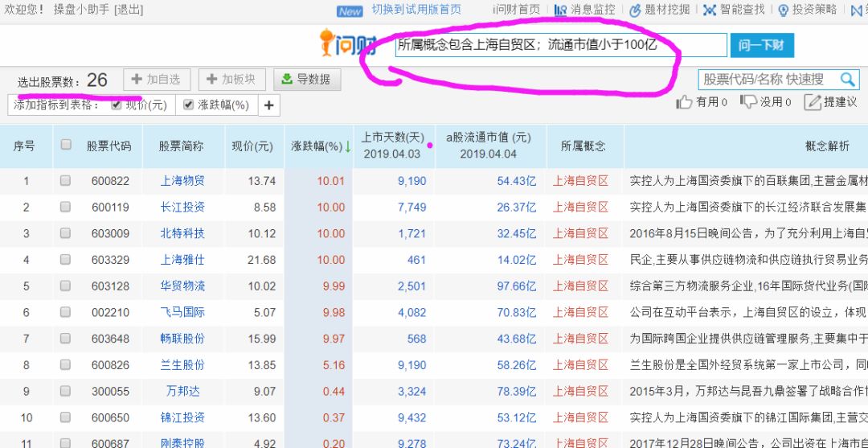Sort by 上市天数(天) column header
This screenshot has height=448, width=868.
(393, 146)
